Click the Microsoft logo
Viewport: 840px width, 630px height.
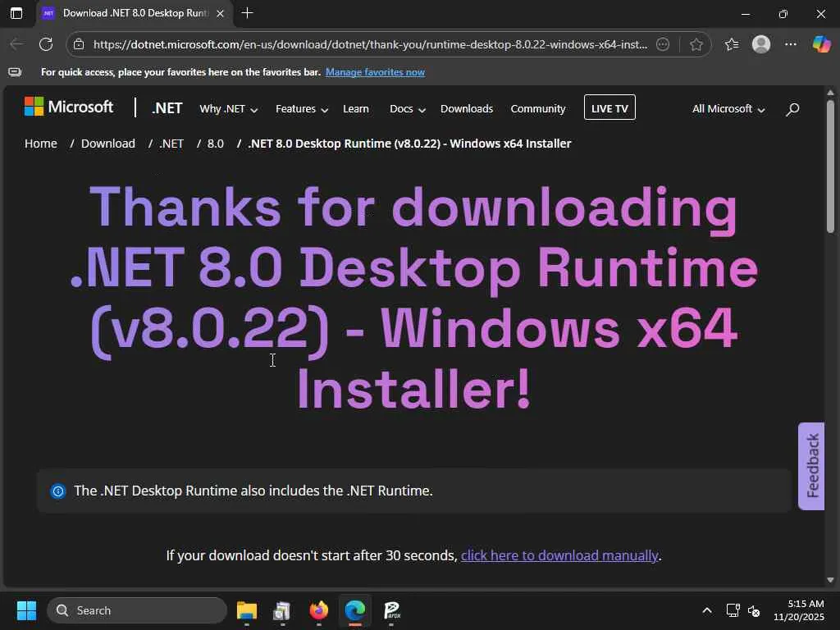click(x=69, y=107)
